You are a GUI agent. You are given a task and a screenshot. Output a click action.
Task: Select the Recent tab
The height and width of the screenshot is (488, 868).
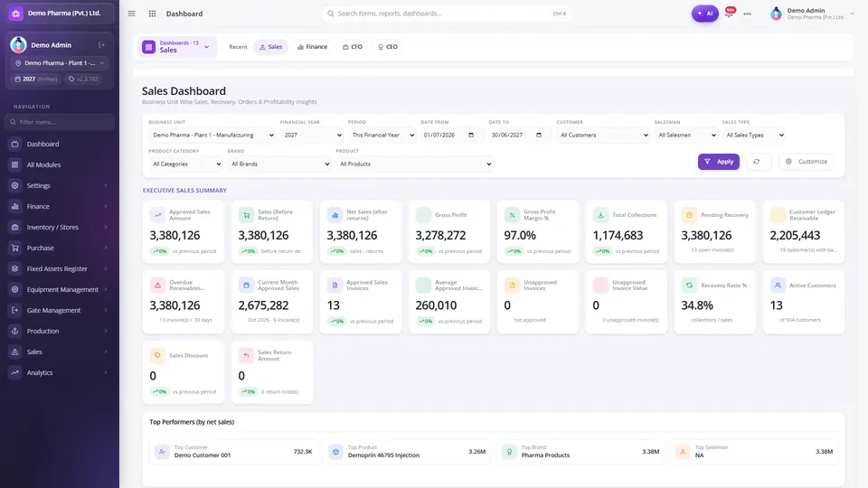coord(238,47)
